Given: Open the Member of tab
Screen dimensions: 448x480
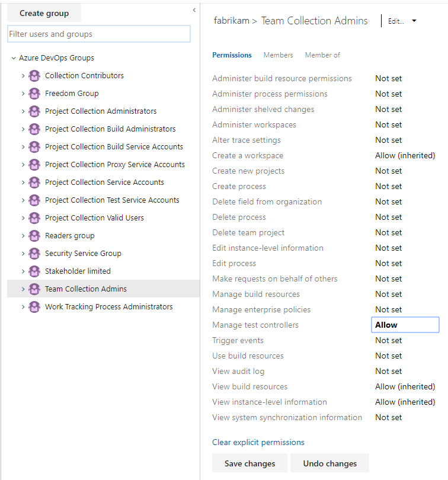Looking at the screenshot, I should [322, 55].
